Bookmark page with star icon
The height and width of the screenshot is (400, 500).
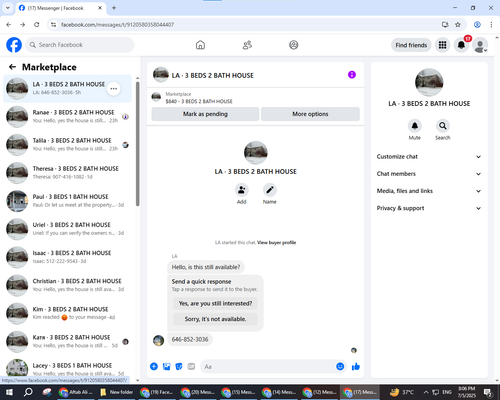458,24
